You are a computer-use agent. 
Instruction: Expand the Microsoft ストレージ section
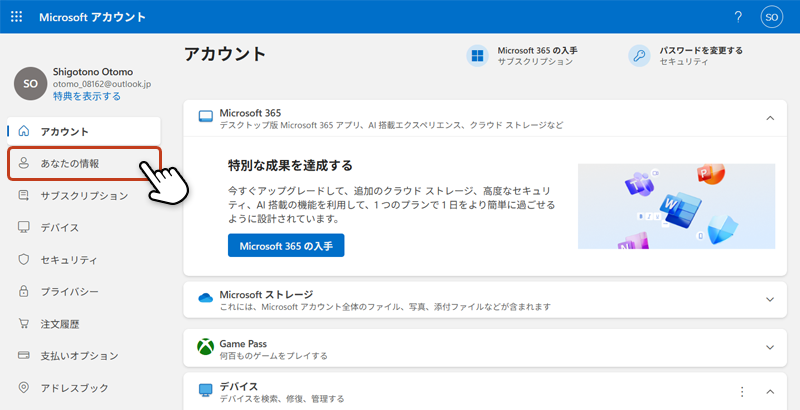coord(770,299)
